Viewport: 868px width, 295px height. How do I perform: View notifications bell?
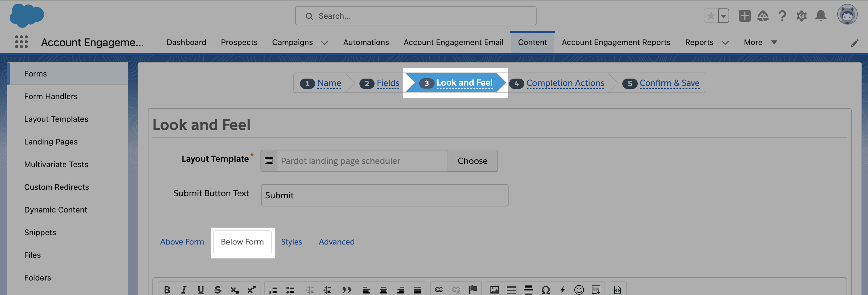tap(821, 16)
